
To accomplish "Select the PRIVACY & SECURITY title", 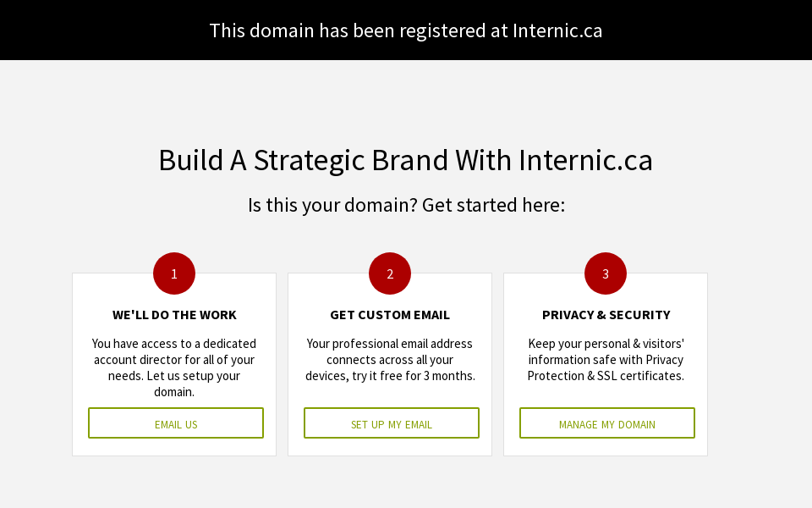I will pos(606,315).
